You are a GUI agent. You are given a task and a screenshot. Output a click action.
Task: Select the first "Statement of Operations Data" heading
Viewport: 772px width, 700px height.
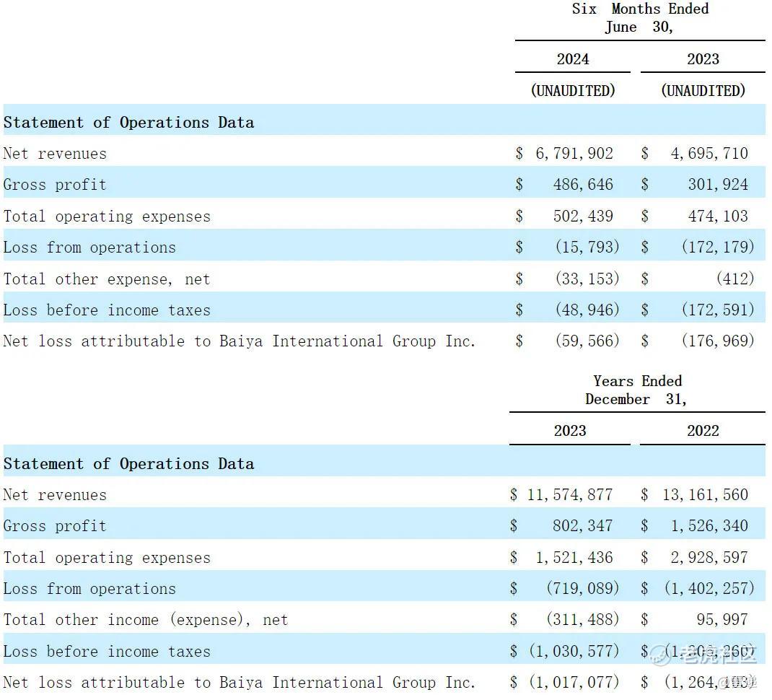click(x=129, y=122)
